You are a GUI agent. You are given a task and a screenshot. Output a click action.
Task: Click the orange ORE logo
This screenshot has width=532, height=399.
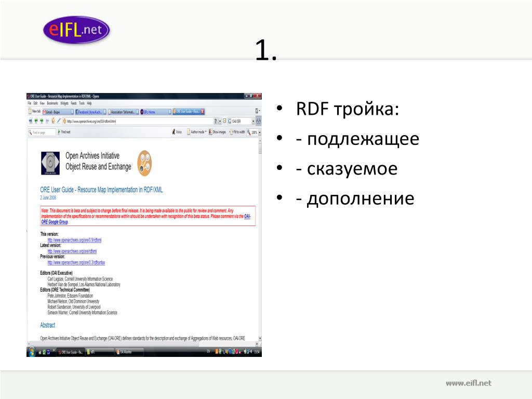coord(144,163)
